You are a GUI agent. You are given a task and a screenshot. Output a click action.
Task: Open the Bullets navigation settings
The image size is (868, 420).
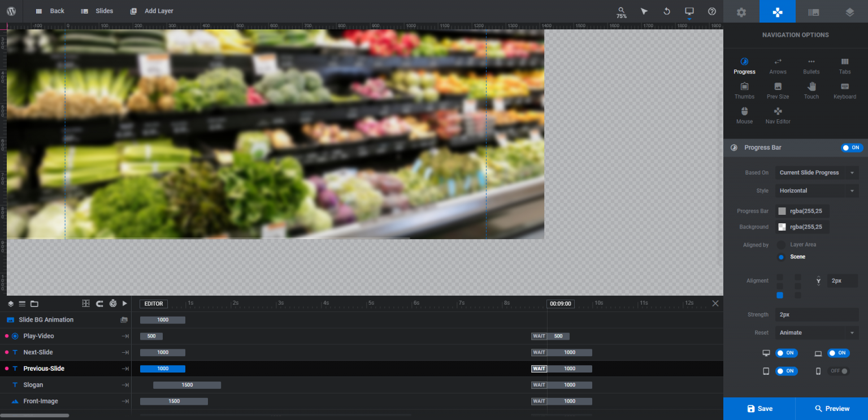(x=811, y=65)
